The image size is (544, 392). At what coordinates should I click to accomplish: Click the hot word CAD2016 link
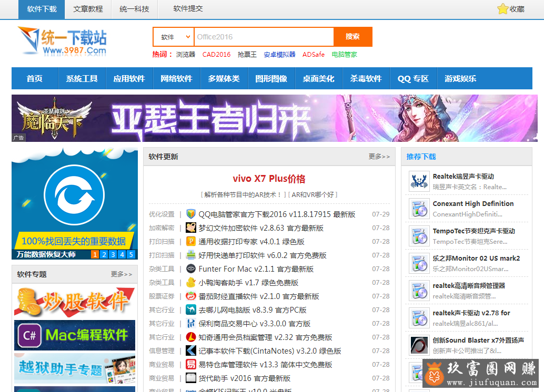pos(216,55)
